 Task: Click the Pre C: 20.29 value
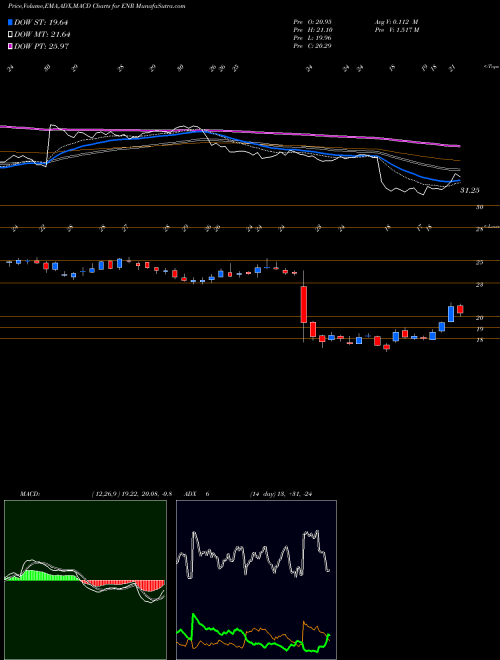[x=312, y=46]
